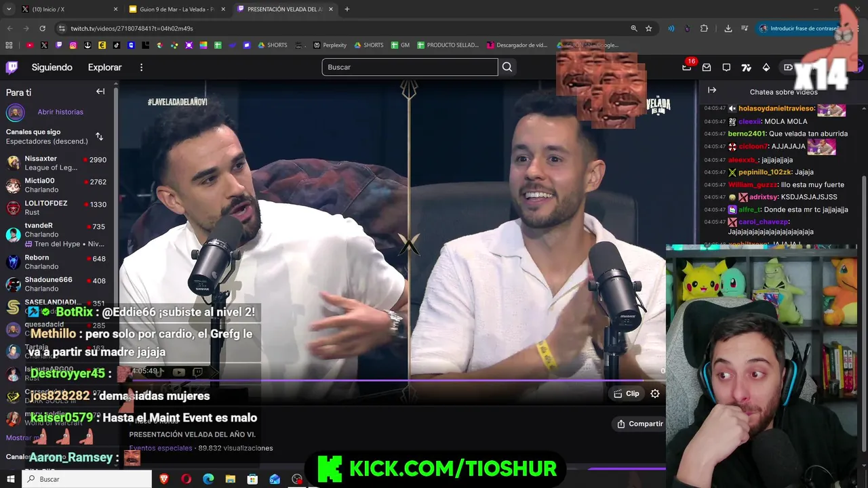
Task: Collapse the Para ti sidebar arrow
Action: [x=100, y=91]
